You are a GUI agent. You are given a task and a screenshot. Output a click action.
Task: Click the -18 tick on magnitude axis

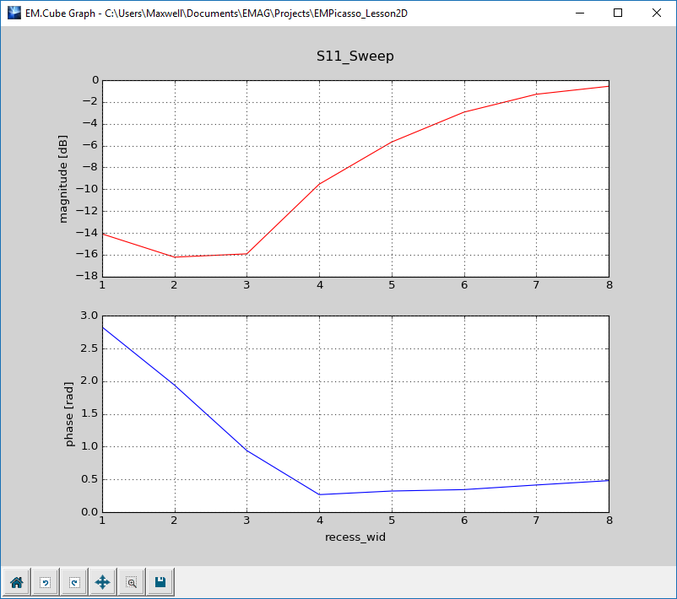coord(87,276)
